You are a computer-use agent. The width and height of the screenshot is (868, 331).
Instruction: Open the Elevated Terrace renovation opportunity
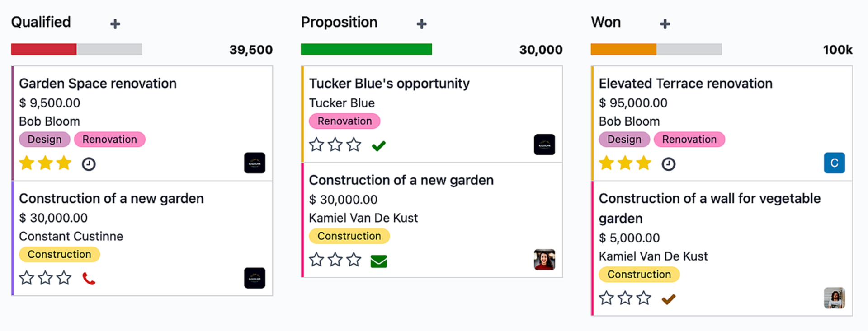(685, 84)
